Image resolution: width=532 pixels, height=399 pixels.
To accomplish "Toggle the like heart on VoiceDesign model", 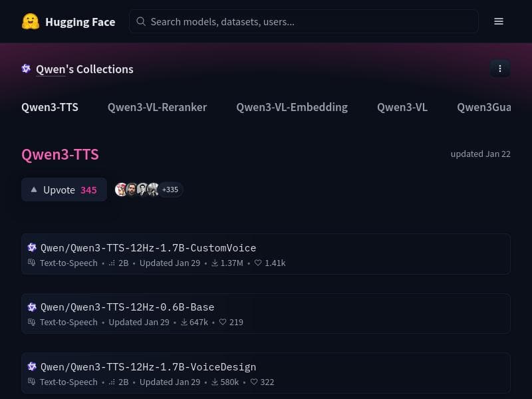I will 253,382.
